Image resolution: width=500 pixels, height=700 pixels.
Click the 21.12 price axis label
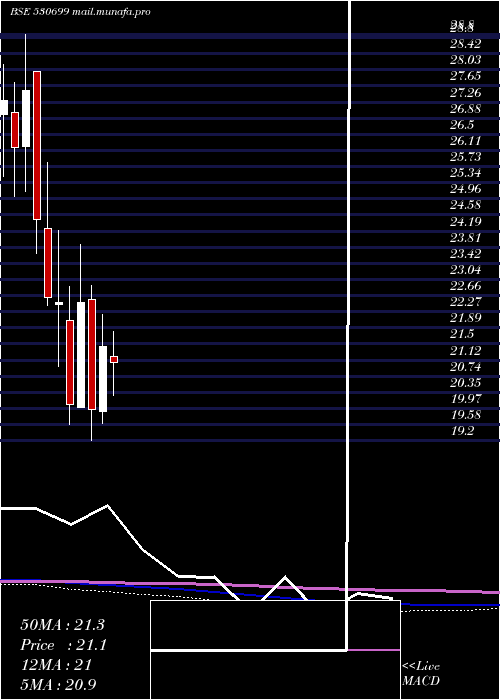click(466, 351)
